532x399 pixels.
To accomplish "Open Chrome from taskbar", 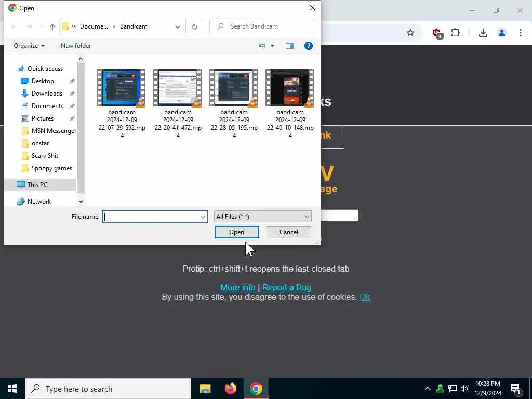I will coord(256,389).
